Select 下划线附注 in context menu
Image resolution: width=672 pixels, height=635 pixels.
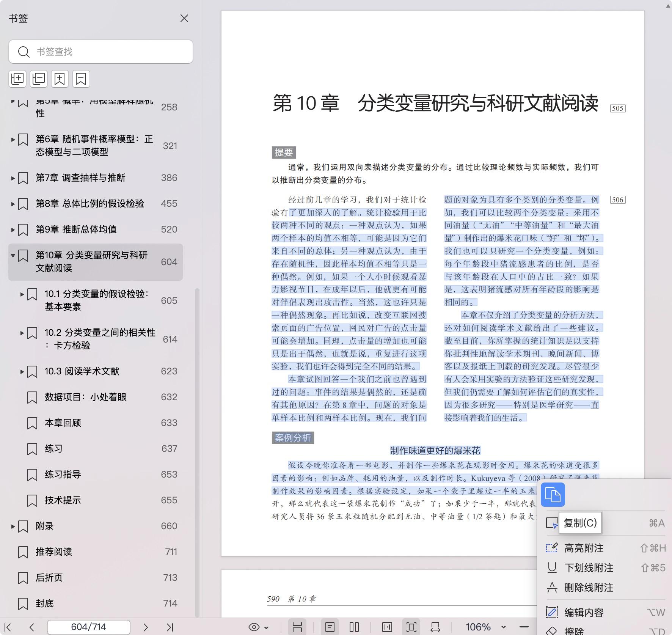tap(589, 568)
